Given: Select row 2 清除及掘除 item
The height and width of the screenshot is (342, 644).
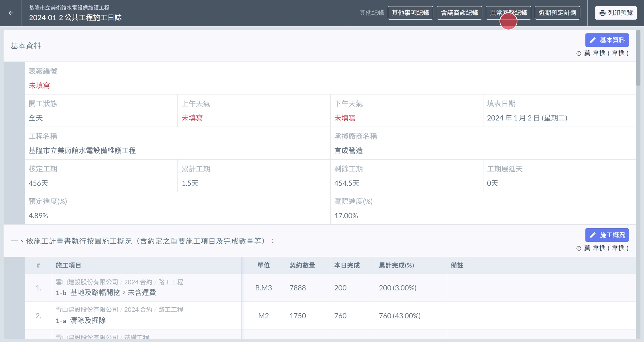Looking at the screenshot, I should pyautogui.click(x=88, y=320).
